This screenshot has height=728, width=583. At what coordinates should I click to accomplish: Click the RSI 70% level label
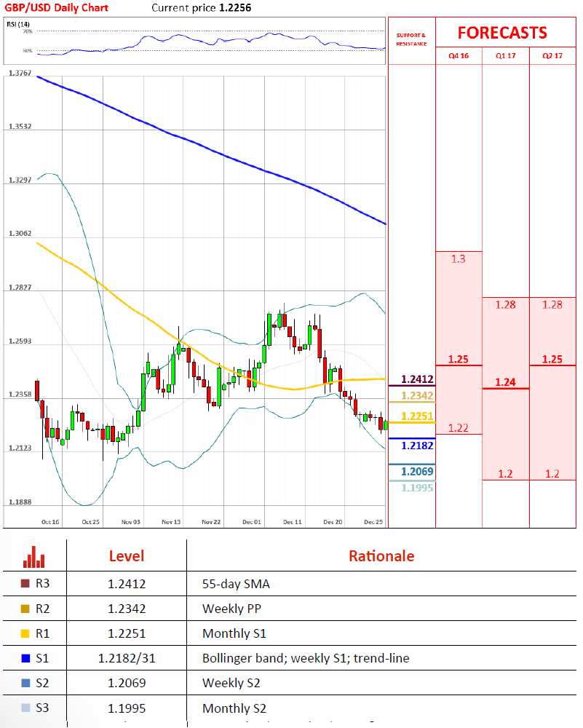(28, 31)
